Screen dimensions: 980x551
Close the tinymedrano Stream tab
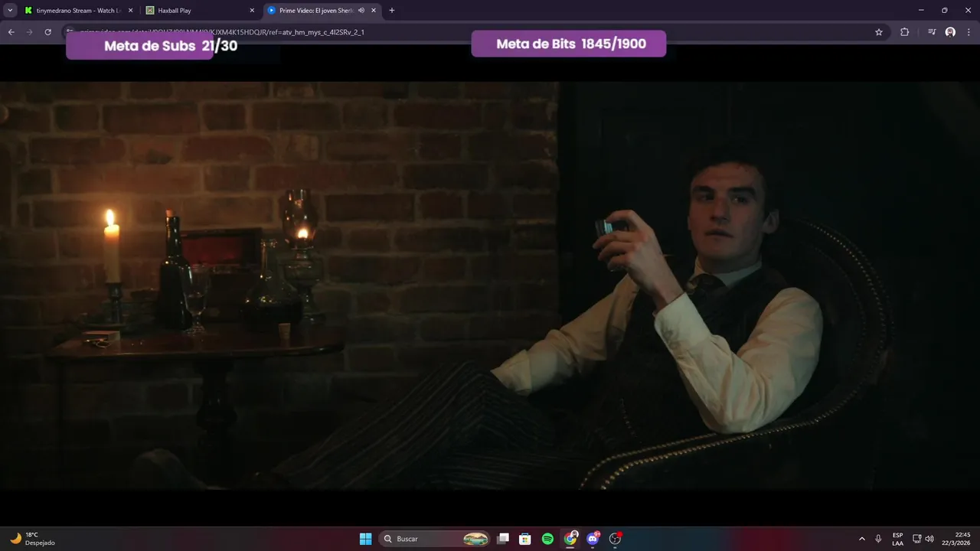130,11
